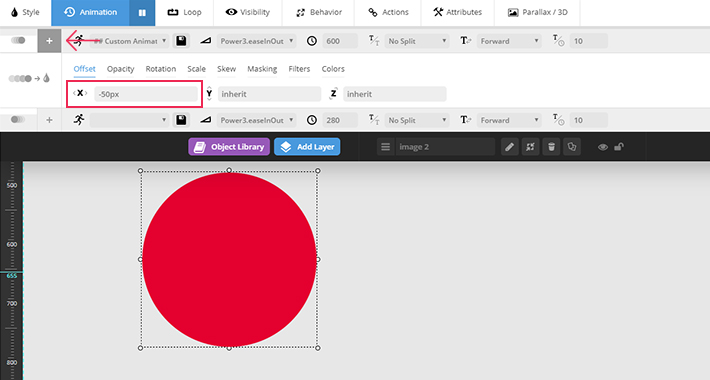Select the Scale sub-tab
The width and height of the screenshot is (710, 380).
[197, 69]
